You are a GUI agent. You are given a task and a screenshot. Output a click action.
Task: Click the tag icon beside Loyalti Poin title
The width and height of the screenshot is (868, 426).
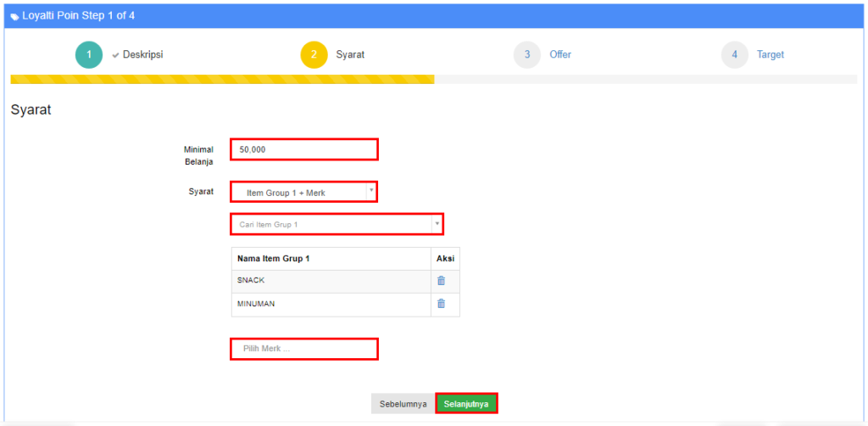click(15, 16)
